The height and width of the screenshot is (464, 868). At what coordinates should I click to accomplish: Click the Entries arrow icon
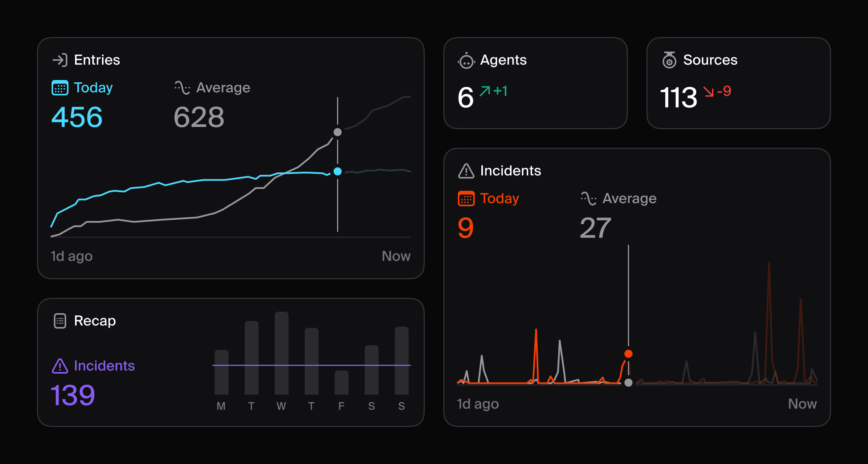[60, 60]
